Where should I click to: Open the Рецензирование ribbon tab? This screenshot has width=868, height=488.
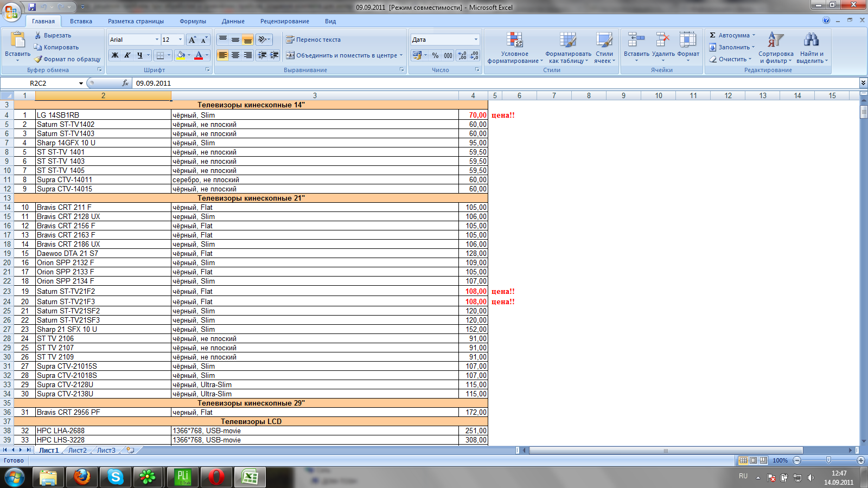pyautogui.click(x=285, y=21)
